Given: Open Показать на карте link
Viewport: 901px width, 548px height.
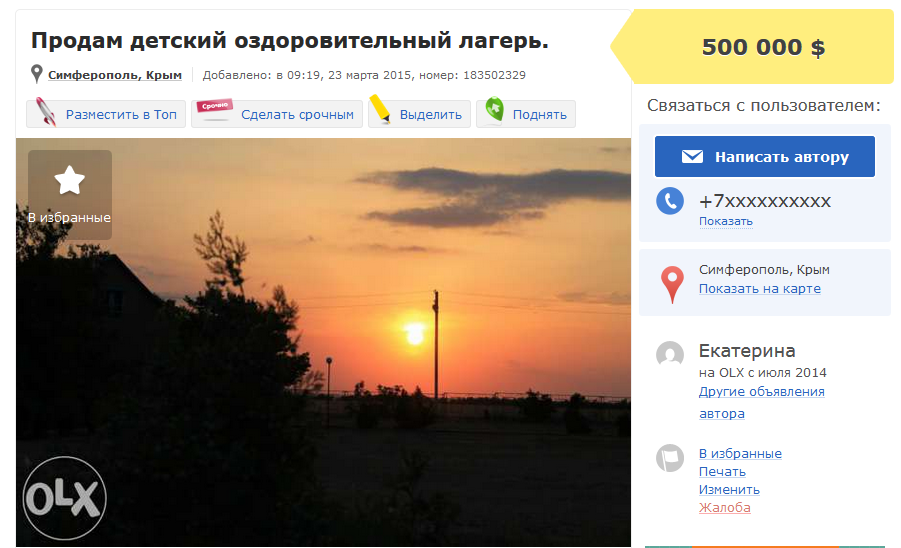Looking at the screenshot, I should (760, 288).
